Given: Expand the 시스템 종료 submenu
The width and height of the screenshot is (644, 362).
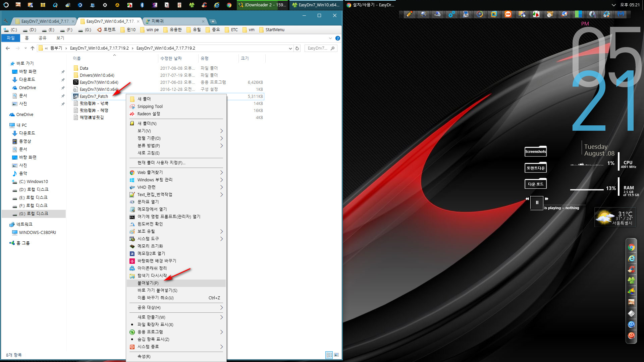Looking at the screenshot, I should (x=176, y=347).
